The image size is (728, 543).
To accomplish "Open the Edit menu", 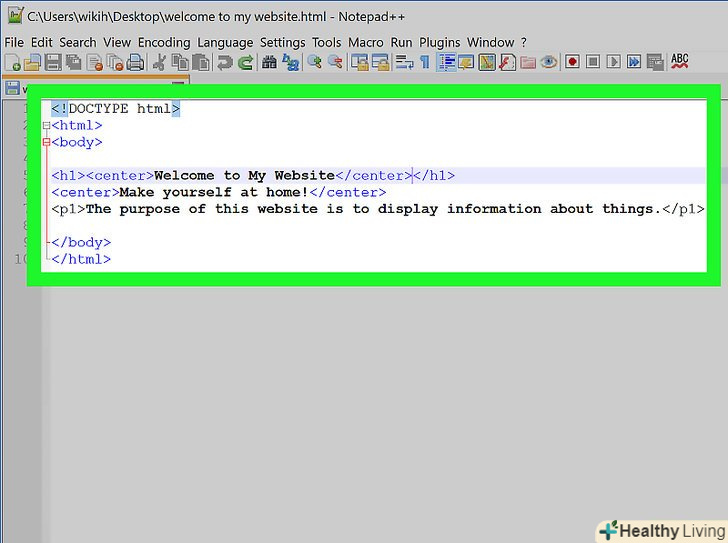I will click(42, 43).
